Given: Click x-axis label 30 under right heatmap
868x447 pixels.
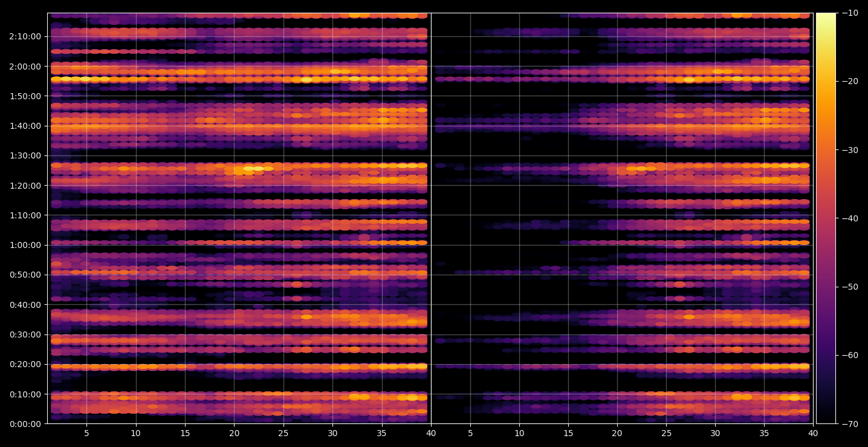Looking at the screenshot, I should coord(715,433).
